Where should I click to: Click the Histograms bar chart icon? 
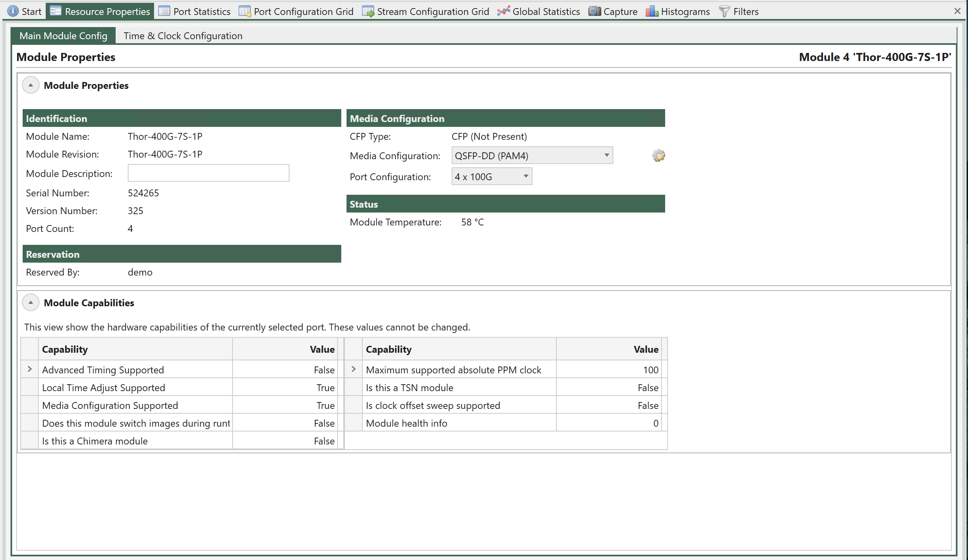652,11
